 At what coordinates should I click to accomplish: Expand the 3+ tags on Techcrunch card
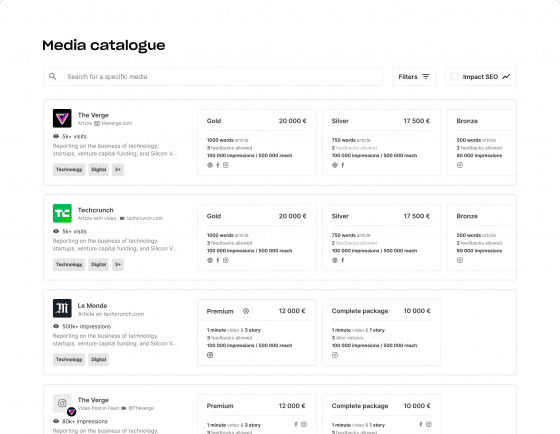coord(118,264)
